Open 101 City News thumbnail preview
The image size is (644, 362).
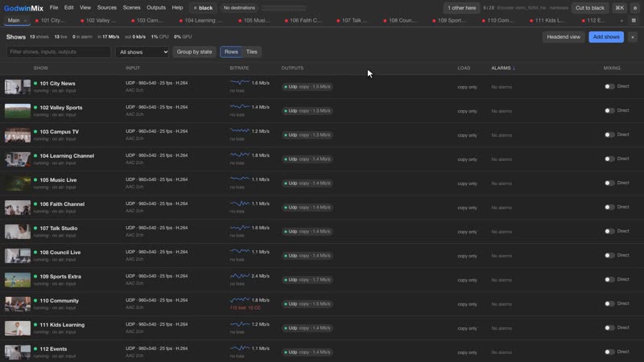point(18,87)
